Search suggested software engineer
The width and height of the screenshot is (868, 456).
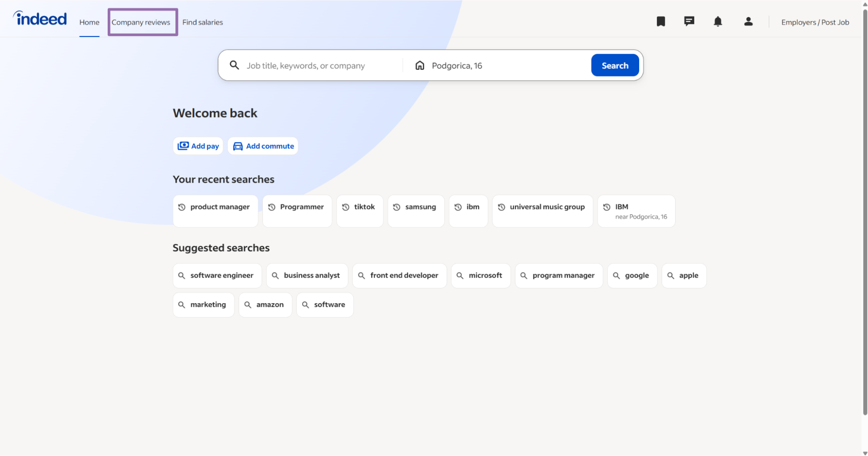217,276
